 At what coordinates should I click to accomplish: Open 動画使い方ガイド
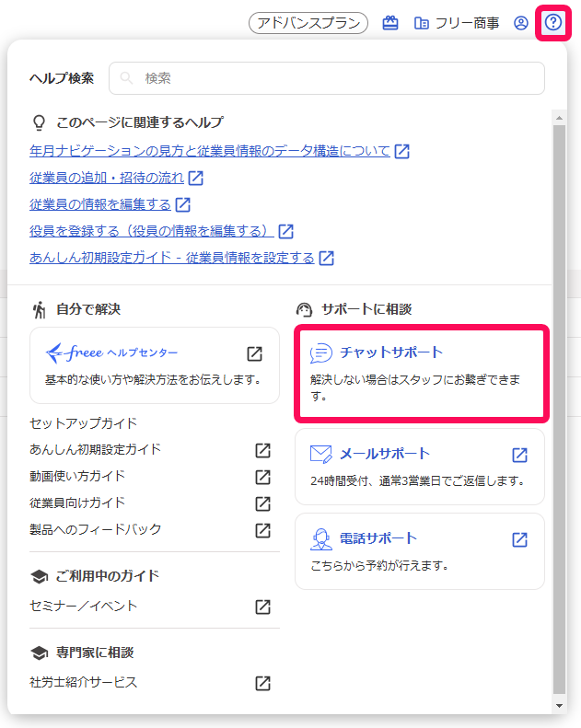point(77,476)
